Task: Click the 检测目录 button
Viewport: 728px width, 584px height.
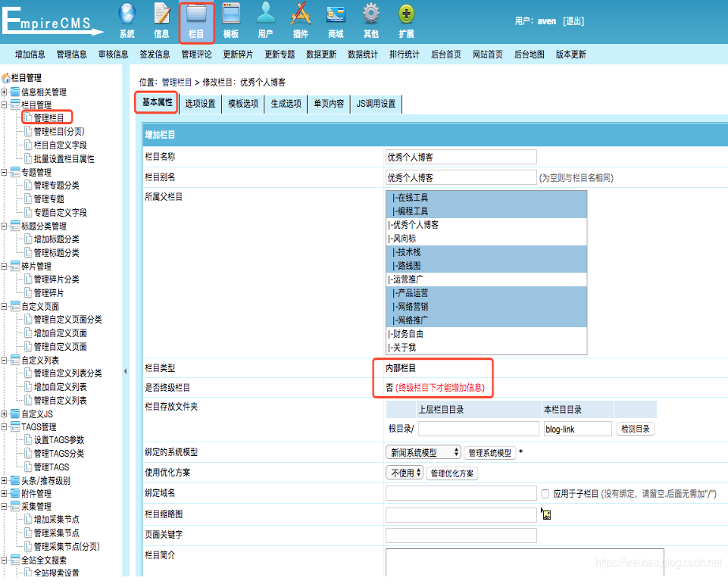Action: click(x=636, y=429)
